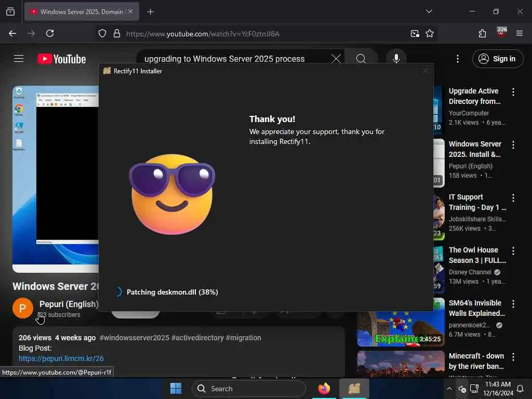
Task: Sign in to YouTube
Action: [497, 59]
